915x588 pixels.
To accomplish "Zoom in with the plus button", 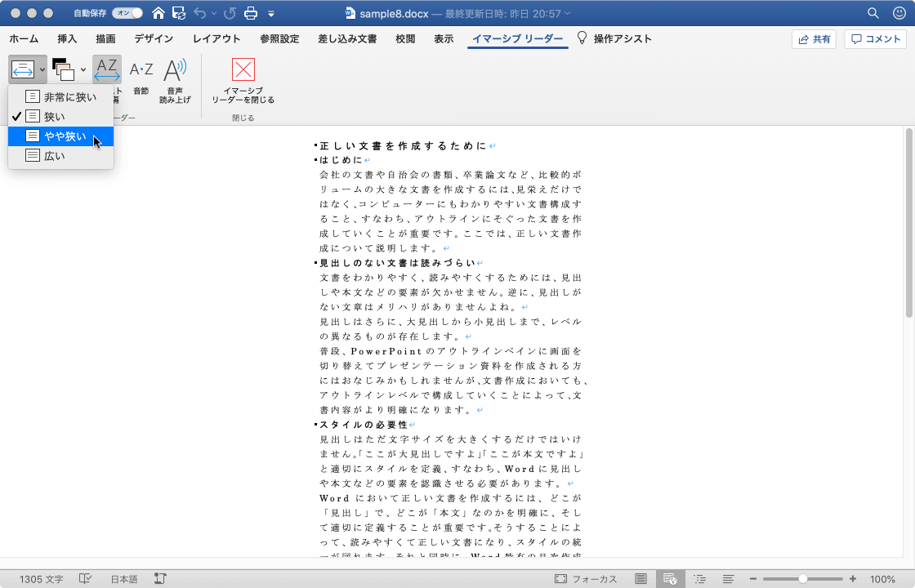I will point(853,579).
